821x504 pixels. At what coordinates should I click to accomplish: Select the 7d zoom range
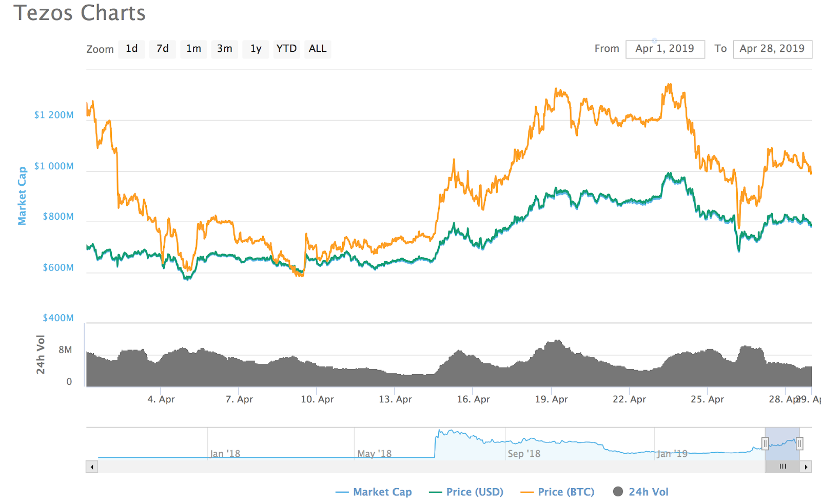point(163,49)
